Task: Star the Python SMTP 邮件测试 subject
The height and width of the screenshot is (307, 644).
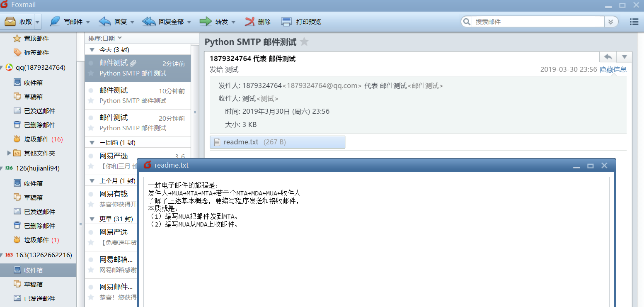Action: (304, 42)
